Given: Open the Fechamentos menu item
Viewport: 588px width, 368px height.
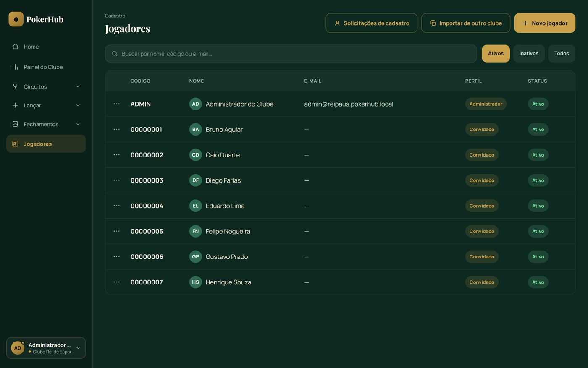Looking at the screenshot, I should [x=46, y=124].
